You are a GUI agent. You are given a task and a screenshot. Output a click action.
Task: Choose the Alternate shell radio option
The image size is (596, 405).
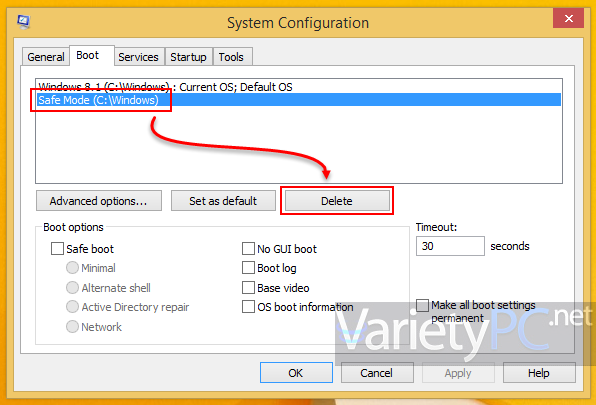coord(72,288)
